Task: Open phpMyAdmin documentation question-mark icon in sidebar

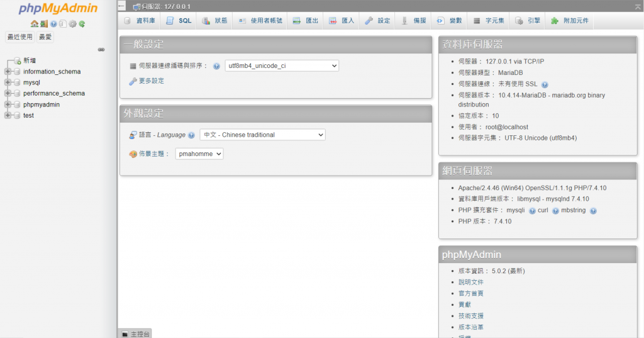Action: pyautogui.click(x=53, y=24)
